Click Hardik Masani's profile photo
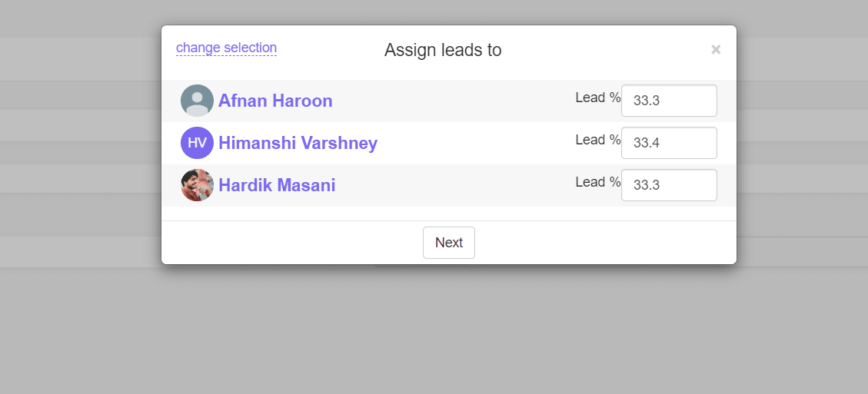Image resolution: width=868 pixels, height=394 pixels. [x=197, y=185]
